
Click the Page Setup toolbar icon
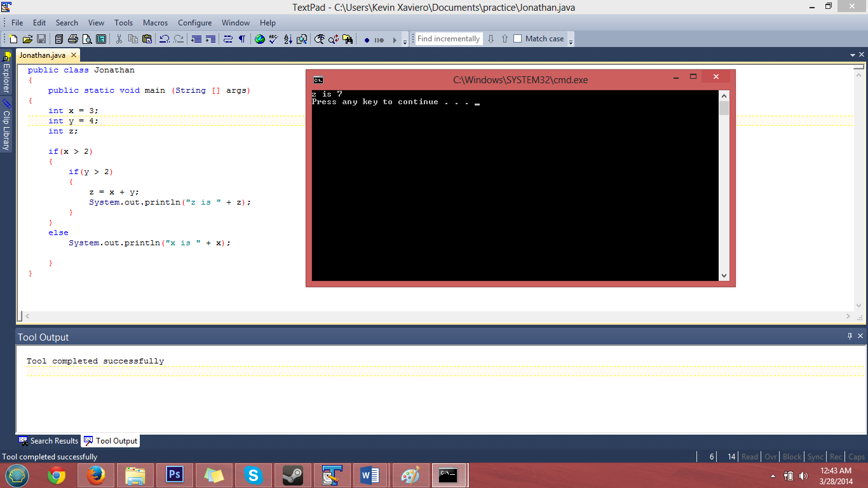[x=101, y=39]
